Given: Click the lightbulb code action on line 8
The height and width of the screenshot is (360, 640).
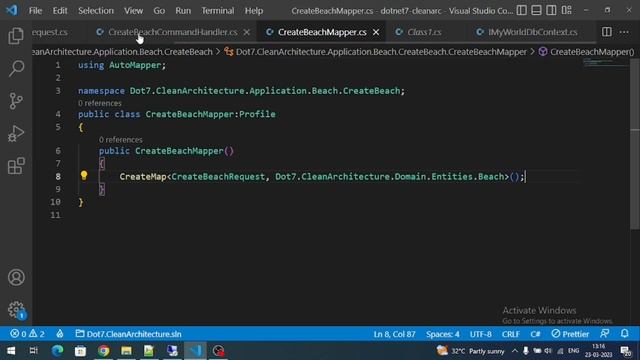Looking at the screenshot, I should point(84,176).
